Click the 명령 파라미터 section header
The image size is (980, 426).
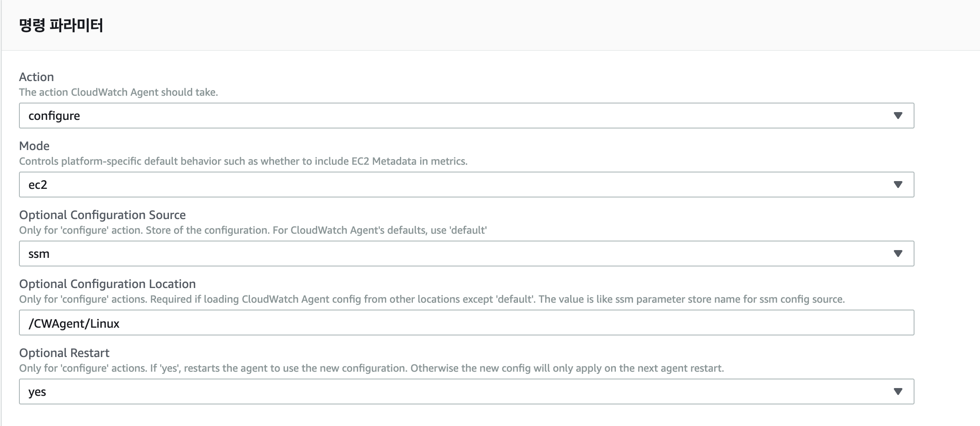61,25
